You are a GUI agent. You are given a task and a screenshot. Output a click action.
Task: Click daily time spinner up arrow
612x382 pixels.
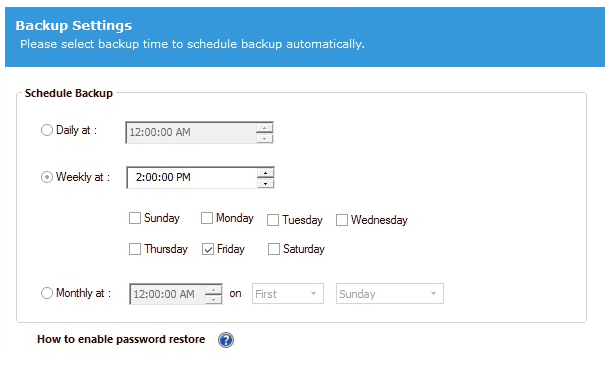[x=264, y=128]
